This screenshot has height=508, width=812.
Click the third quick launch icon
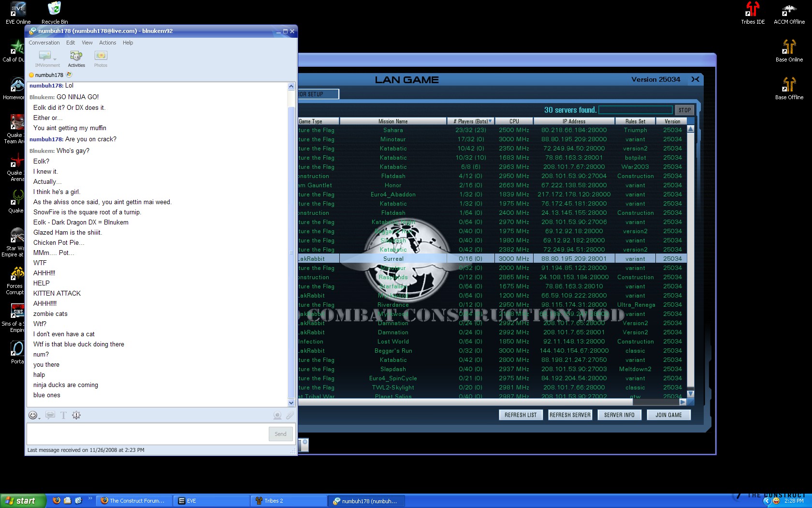point(78,501)
